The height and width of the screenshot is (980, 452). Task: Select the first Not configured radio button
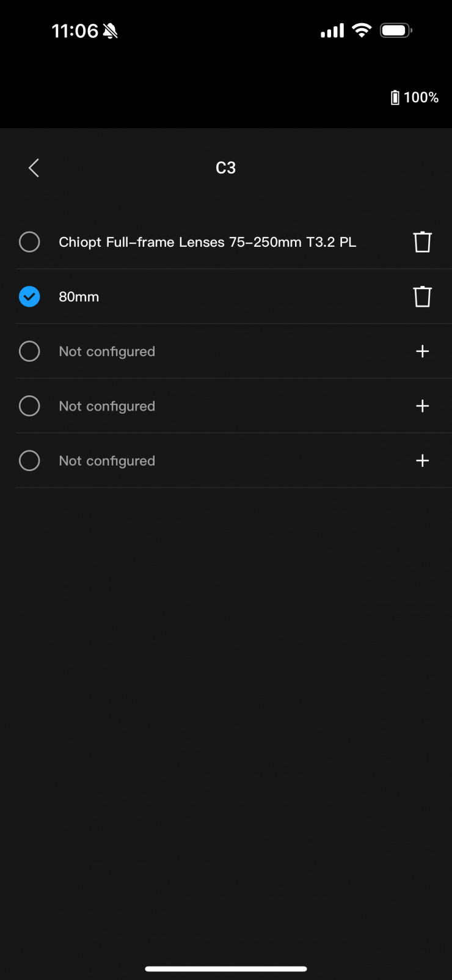(x=29, y=351)
